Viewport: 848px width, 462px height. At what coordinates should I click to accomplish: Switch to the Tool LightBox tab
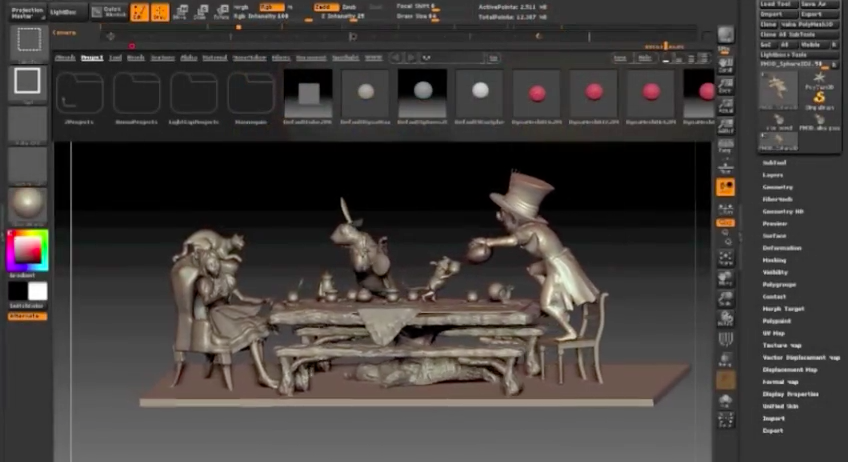click(x=115, y=57)
